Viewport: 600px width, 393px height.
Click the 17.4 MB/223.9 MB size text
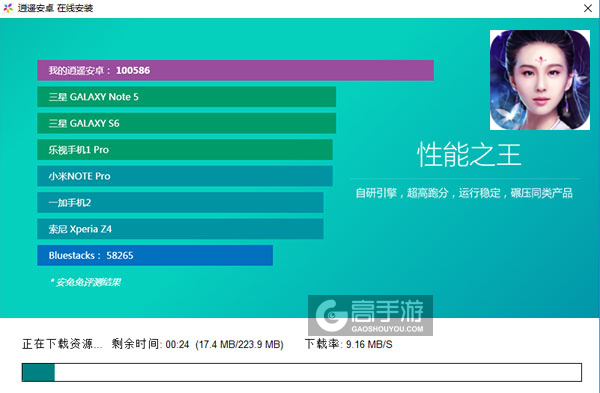pyautogui.click(x=240, y=344)
